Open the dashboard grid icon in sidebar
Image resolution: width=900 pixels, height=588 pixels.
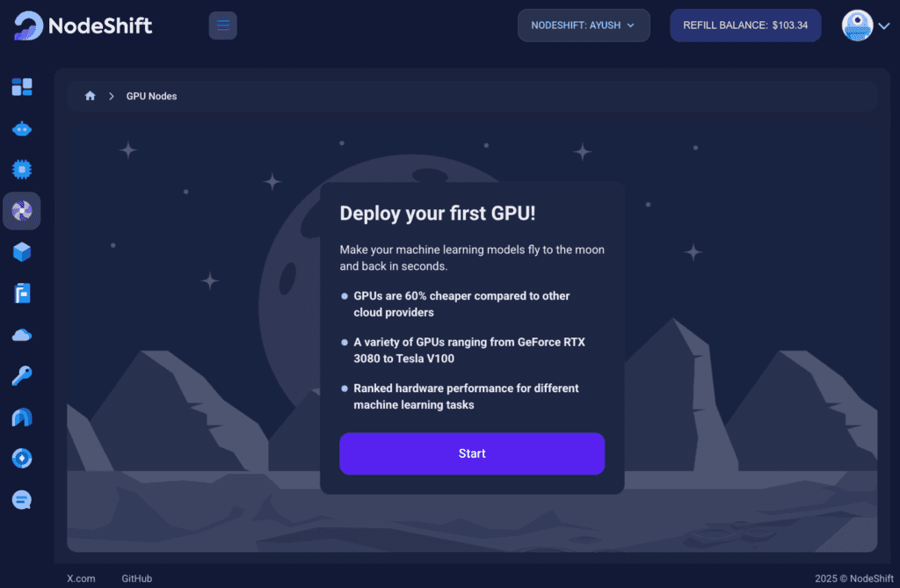point(22,87)
